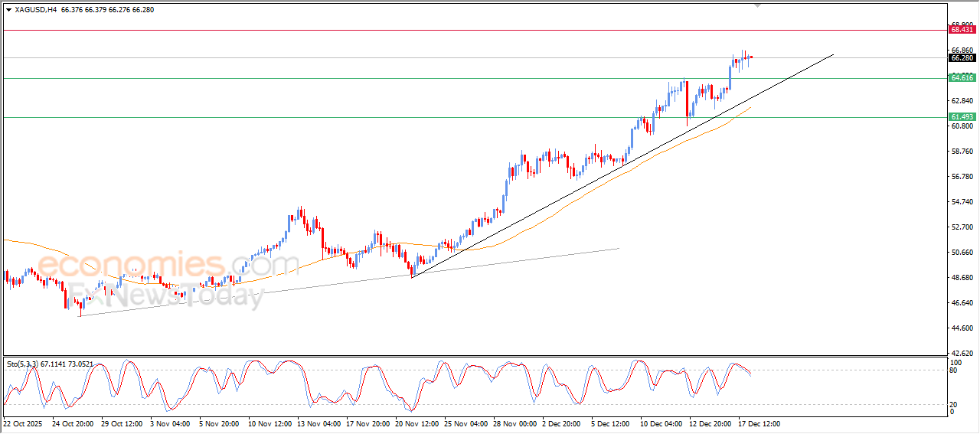Click the 24 Oct 20:00 time label

(73, 423)
